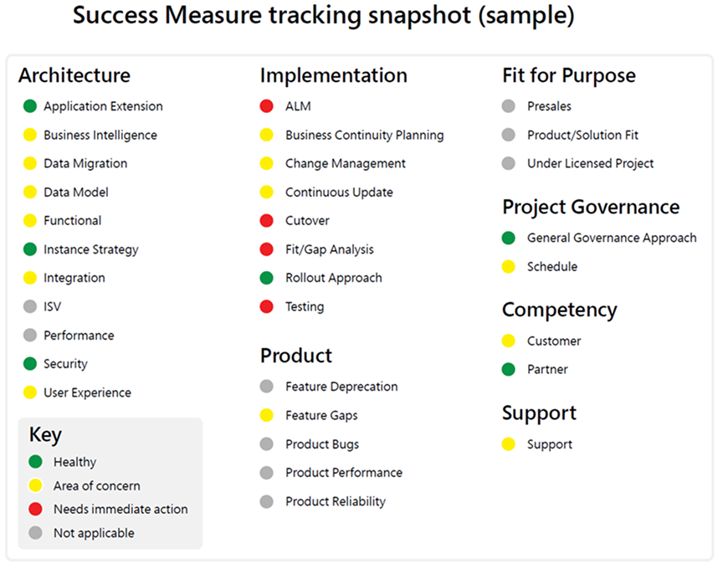Select the Implementation section heading
This screenshot has width=728, height=569.
click(x=333, y=75)
